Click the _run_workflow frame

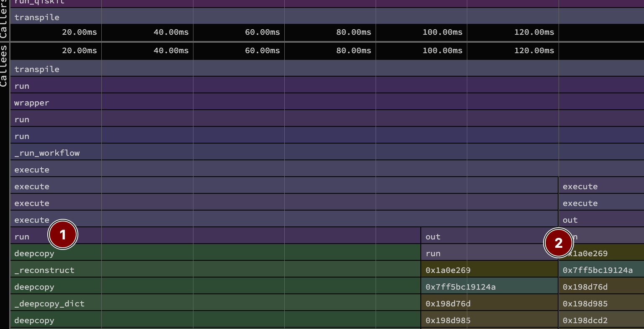(47, 153)
